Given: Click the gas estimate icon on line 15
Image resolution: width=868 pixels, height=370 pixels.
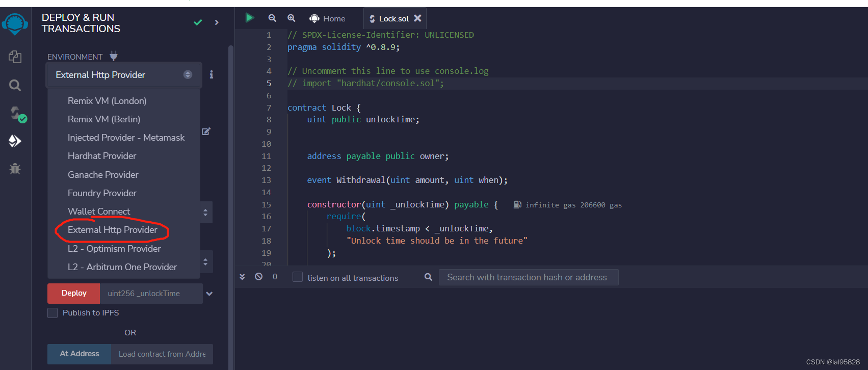Looking at the screenshot, I should [x=517, y=204].
